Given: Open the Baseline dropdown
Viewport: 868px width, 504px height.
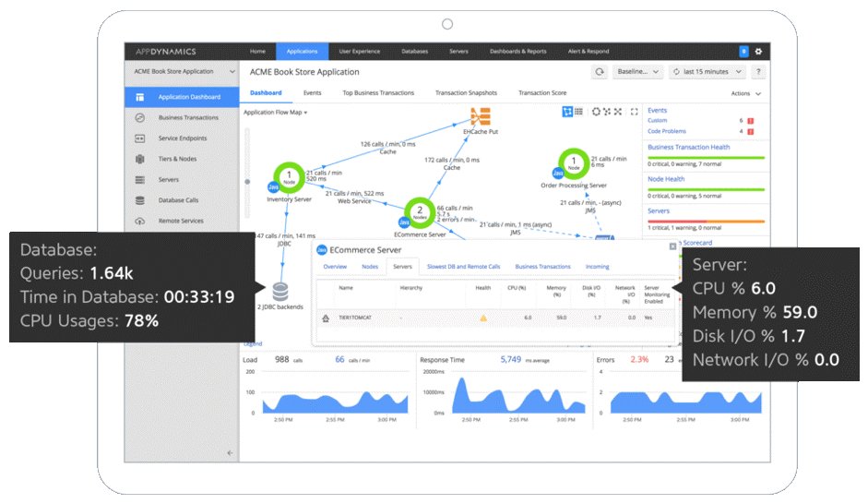Looking at the screenshot, I should [x=637, y=71].
